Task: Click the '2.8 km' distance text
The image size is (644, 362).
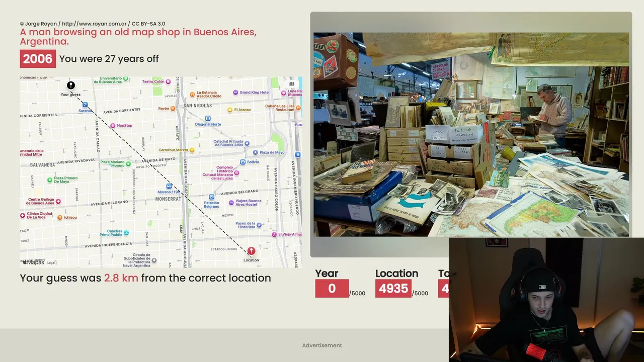Action: 121,278
